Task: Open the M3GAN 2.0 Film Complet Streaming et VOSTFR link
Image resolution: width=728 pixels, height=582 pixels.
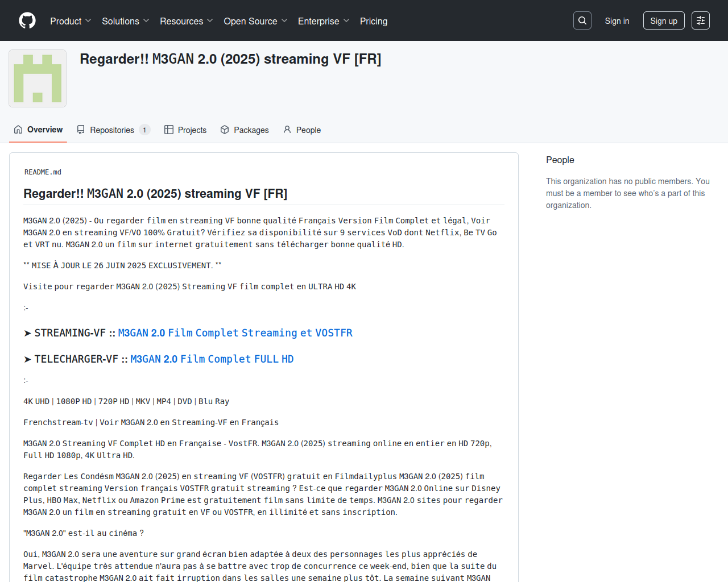Action: click(235, 333)
